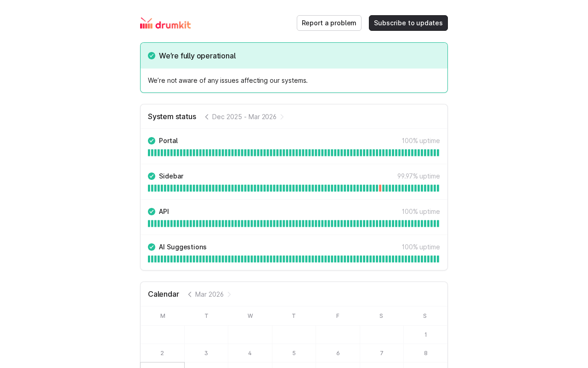The image size is (588, 368).
Task: Click the 99.97% uptime text
Action: coord(418,176)
